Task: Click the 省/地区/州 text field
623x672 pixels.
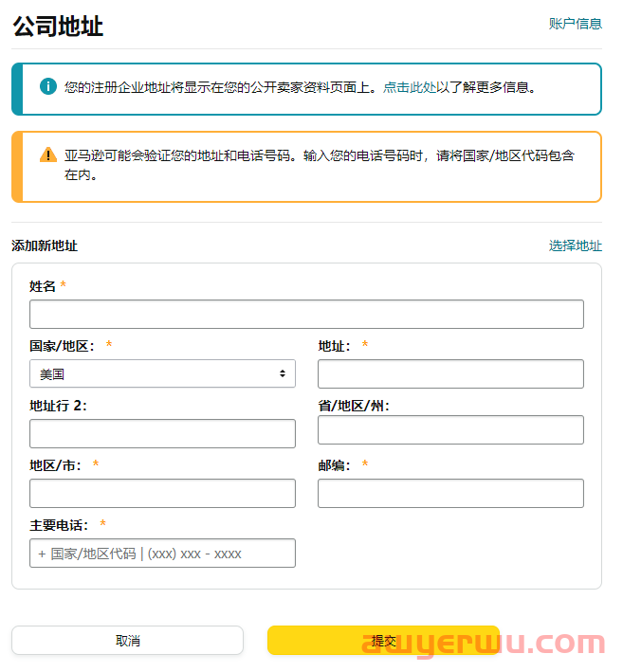Action: (450, 430)
